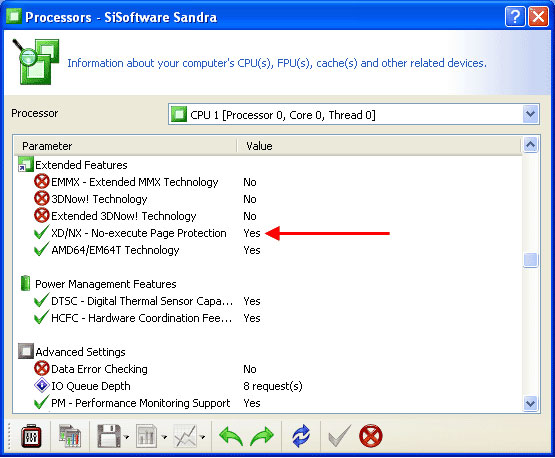Go forward with green right arrow

coord(262,436)
